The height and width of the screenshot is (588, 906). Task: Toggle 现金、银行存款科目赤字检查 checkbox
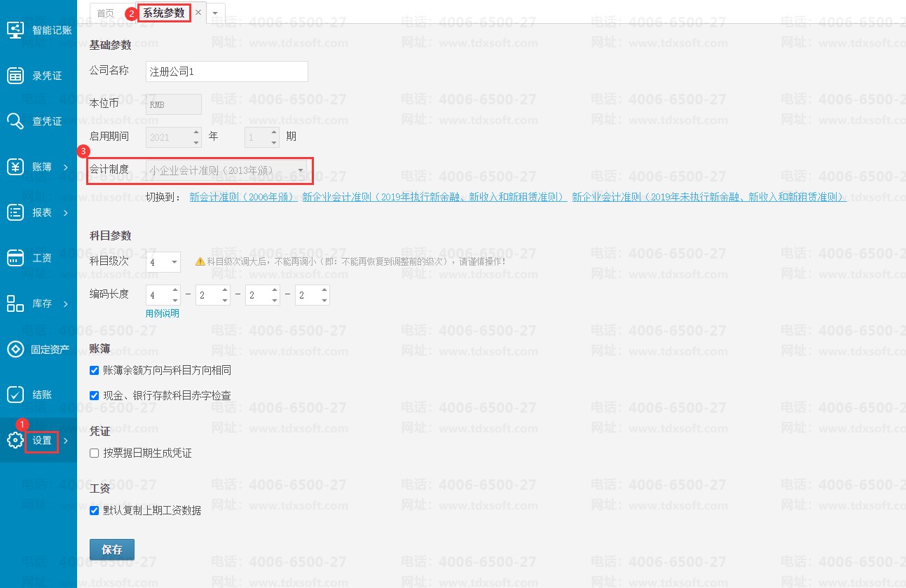pyautogui.click(x=95, y=396)
